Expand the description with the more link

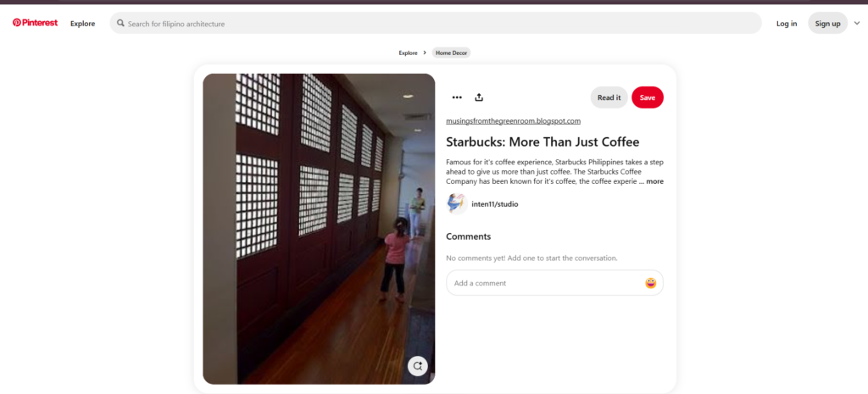(x=654, y=181)
